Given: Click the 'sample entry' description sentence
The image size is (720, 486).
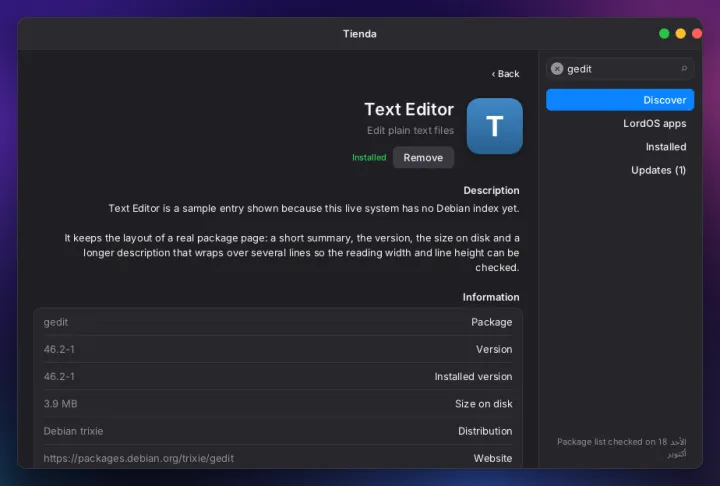Looking at the screenshot, I should 314,209.
